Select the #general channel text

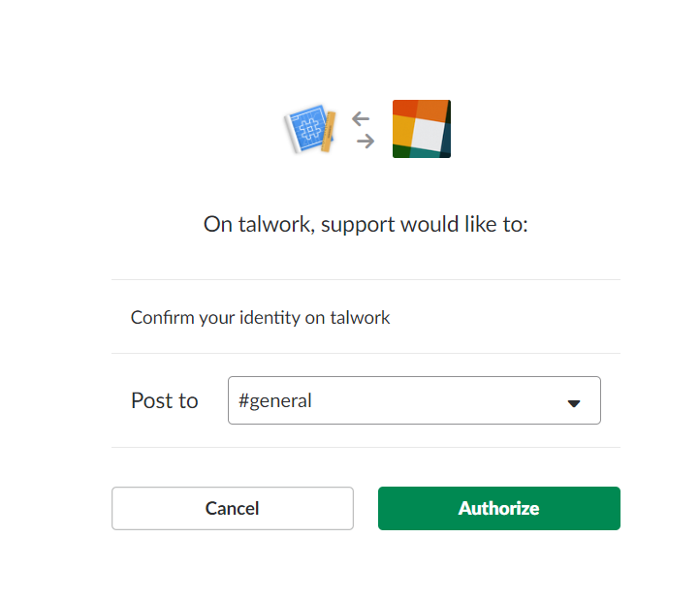[275, 400]
